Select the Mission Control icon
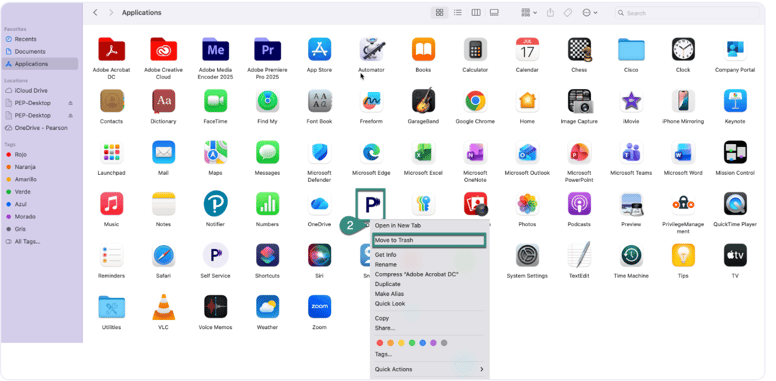Screen dimensions: 776x381 click(735, 152)
